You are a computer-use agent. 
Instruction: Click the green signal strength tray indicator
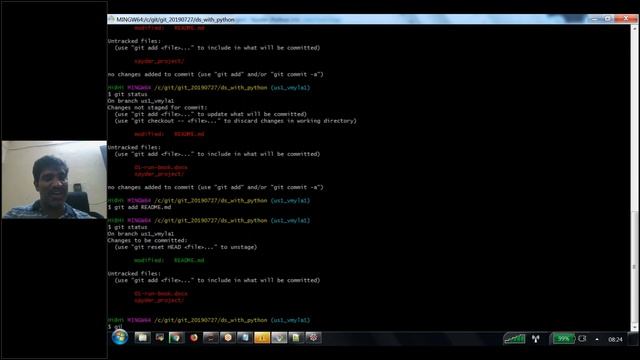[x=514, y=338]
